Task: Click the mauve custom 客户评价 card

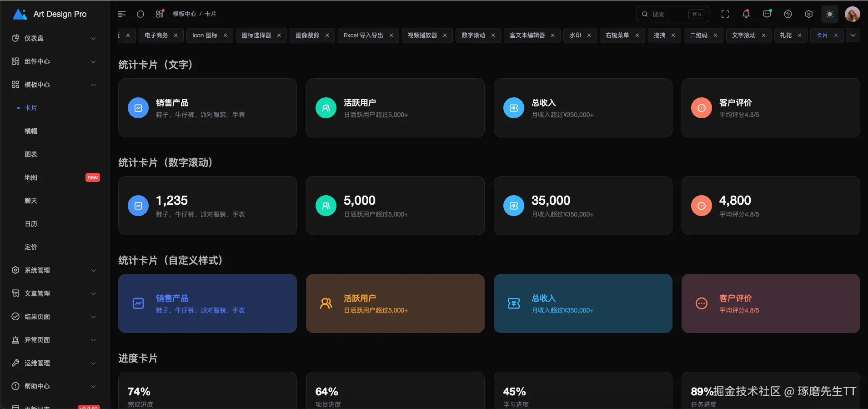Action: tap(771, 303)
